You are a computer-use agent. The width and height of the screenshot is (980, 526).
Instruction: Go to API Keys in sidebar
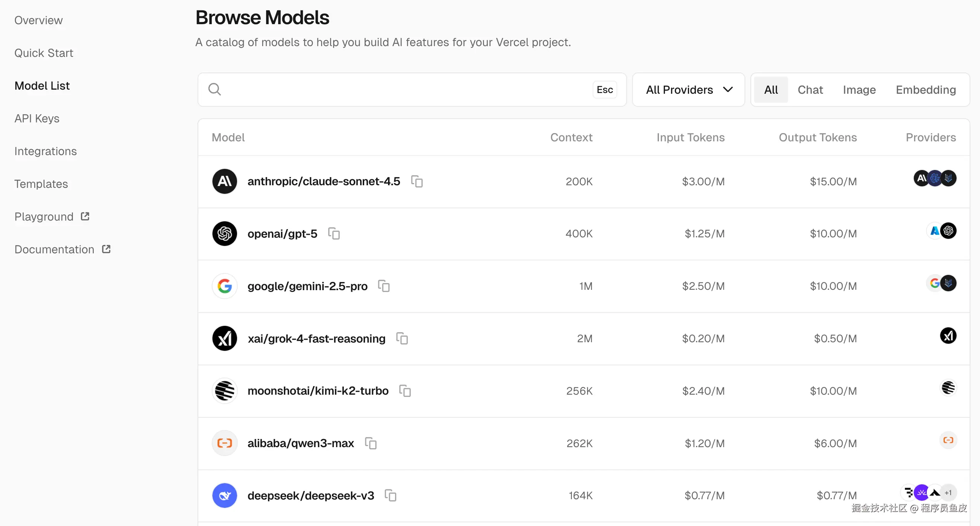(37, 119)
